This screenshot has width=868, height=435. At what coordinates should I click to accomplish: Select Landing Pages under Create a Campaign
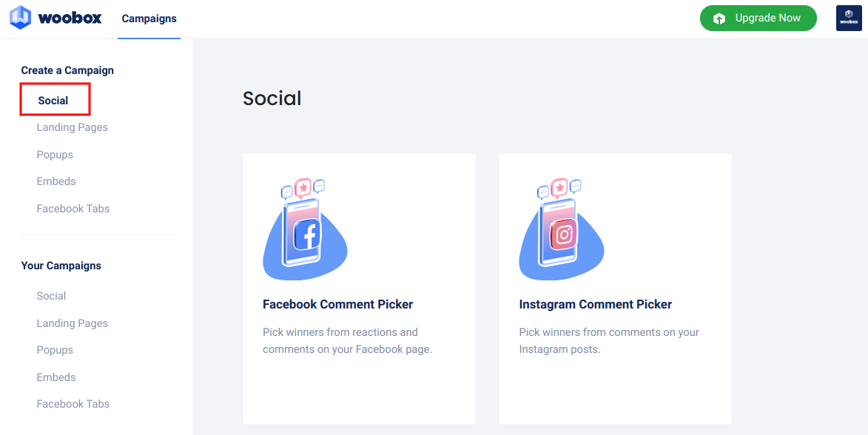pos(72,127)
